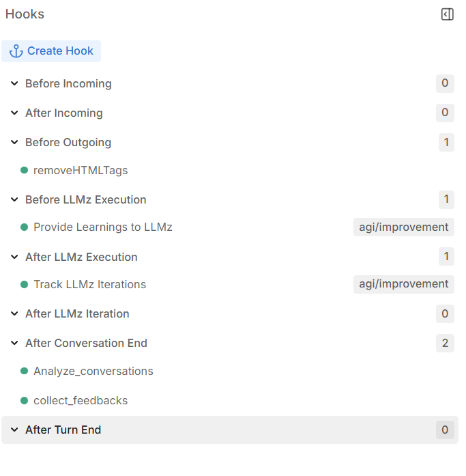The image size is (466, 476).
Task: Open the Analyze_conversations hook
Action: [93, 372]
